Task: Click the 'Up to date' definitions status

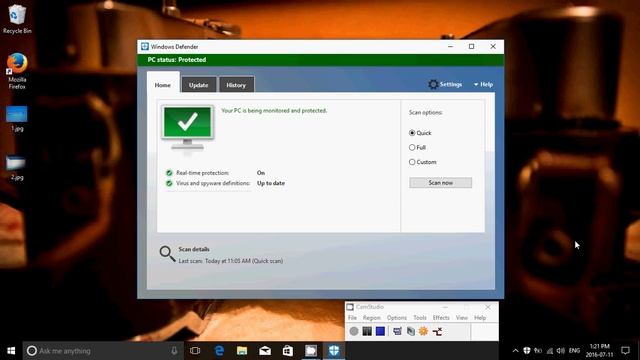Action: (x=271, y=183)
